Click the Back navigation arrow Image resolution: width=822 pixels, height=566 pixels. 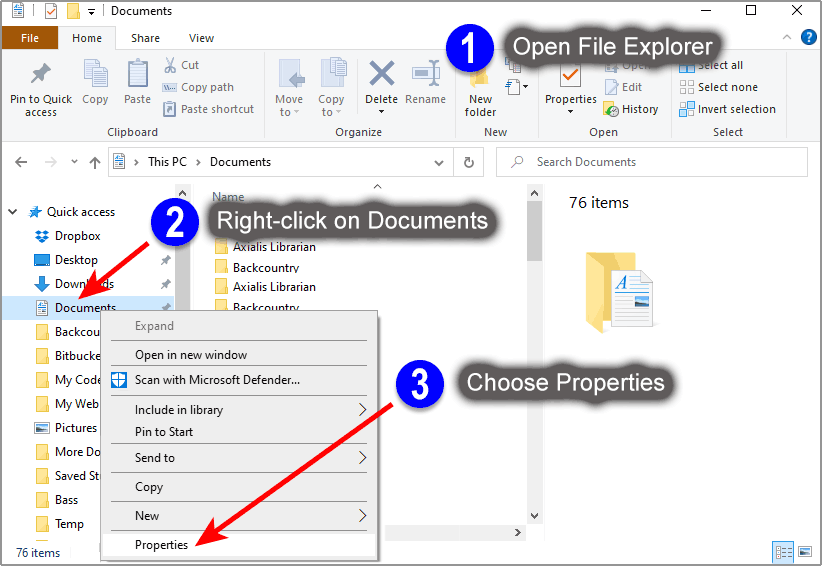21,162
